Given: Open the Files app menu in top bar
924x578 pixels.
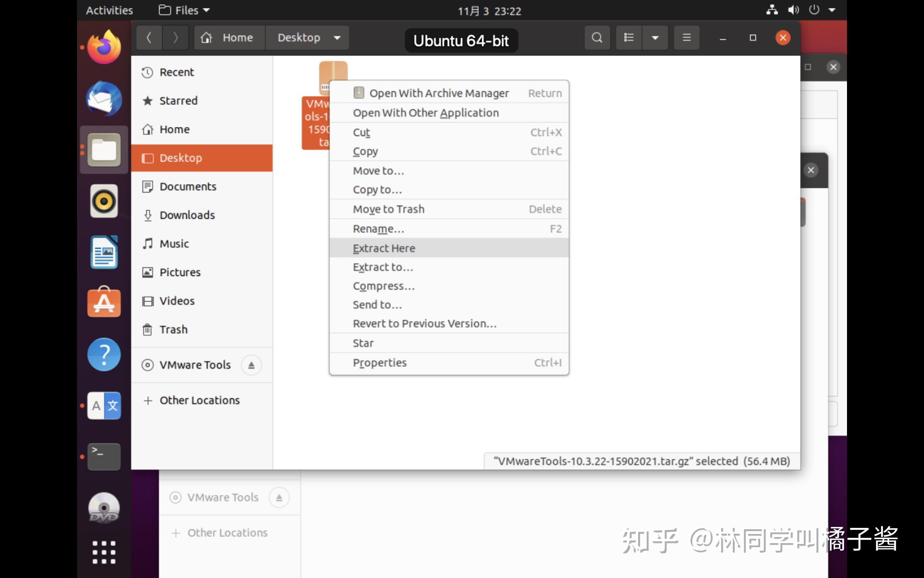Looking at the screenshot, I should [x=184, y=10].
